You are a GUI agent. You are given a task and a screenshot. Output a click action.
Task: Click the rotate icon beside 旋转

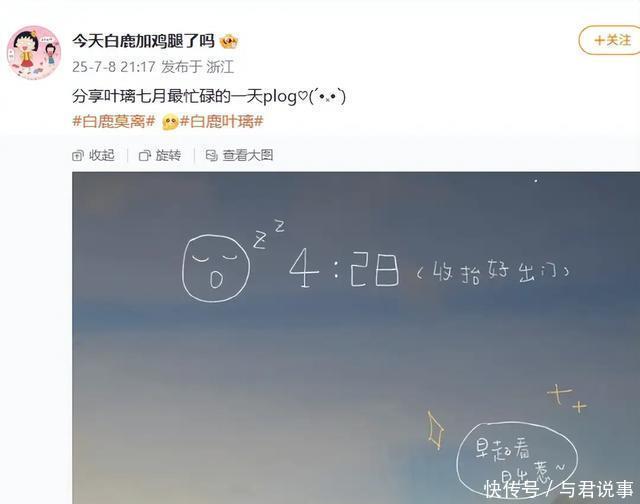(144, 156)
